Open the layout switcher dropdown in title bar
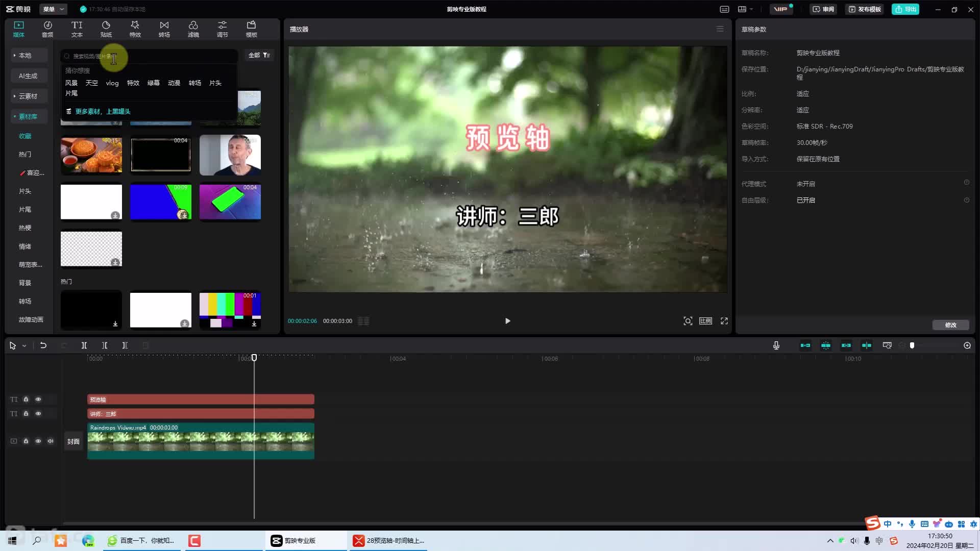Screen dimensions: 980x551 (x=745, y=9)
